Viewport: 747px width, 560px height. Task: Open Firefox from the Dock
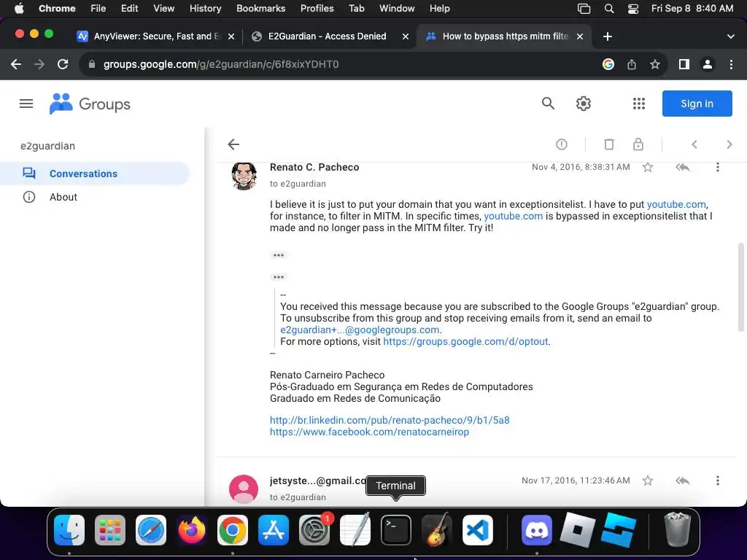[x=192, y=530]
